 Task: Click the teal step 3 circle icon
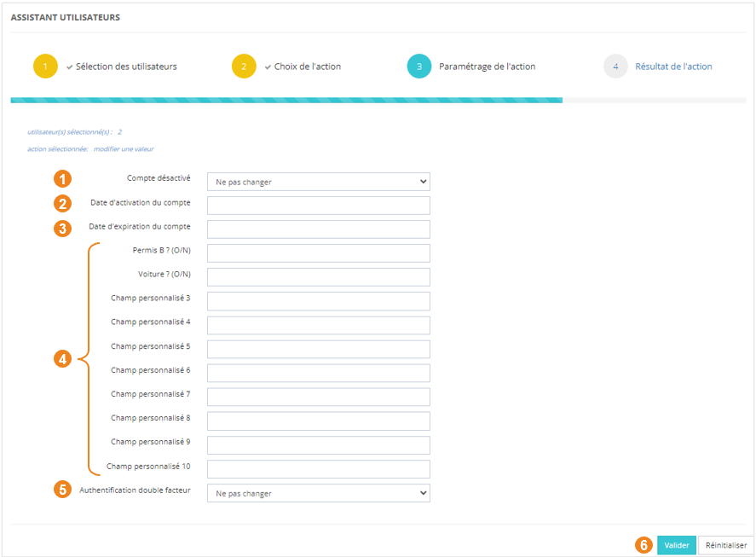point(419,67)
